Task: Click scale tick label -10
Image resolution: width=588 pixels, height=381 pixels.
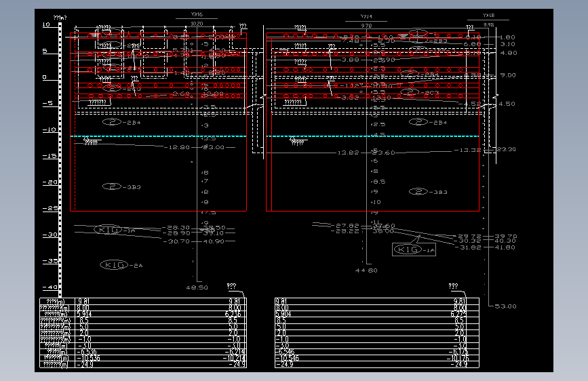Action: coord(49,129)
